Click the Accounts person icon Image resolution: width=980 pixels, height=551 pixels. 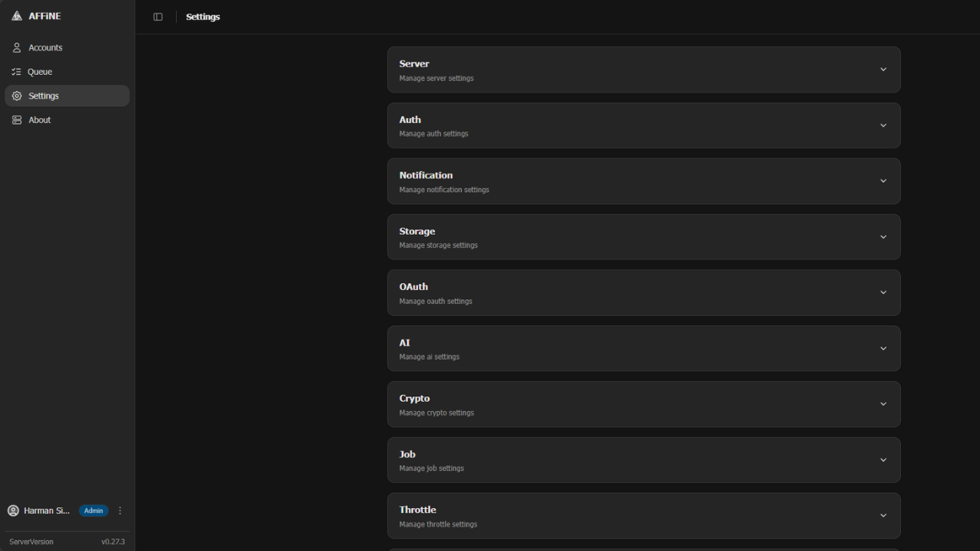pos(17,47)
